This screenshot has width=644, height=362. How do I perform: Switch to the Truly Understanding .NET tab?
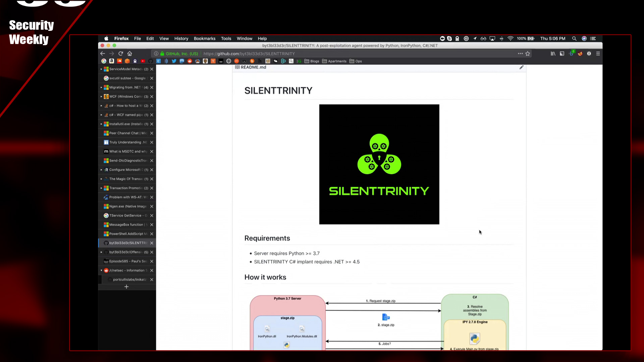pyautogui.click(x=127, y=142)
